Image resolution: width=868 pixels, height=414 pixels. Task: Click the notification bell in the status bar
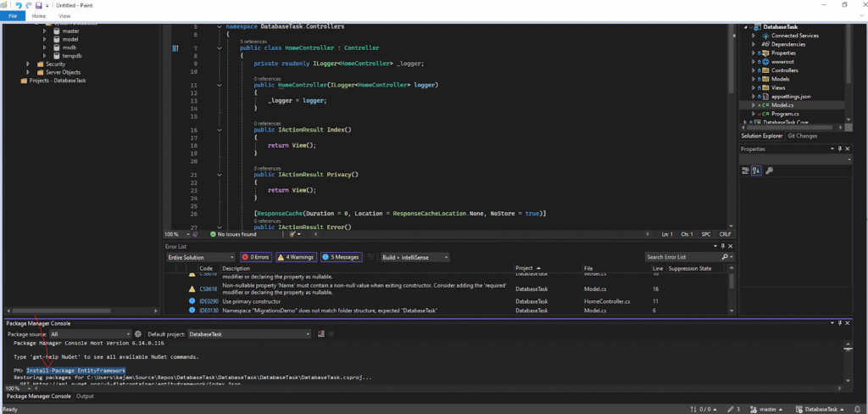(x=856, y=409)
